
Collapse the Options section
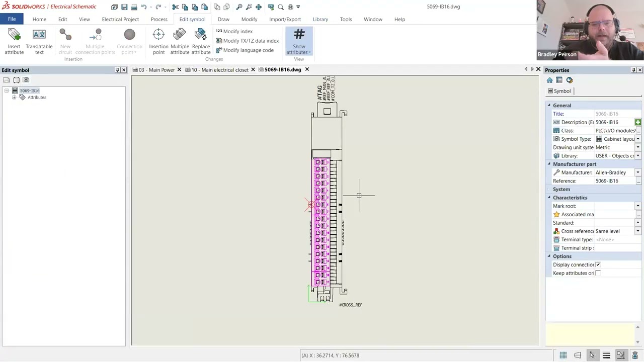pos(549,256)
